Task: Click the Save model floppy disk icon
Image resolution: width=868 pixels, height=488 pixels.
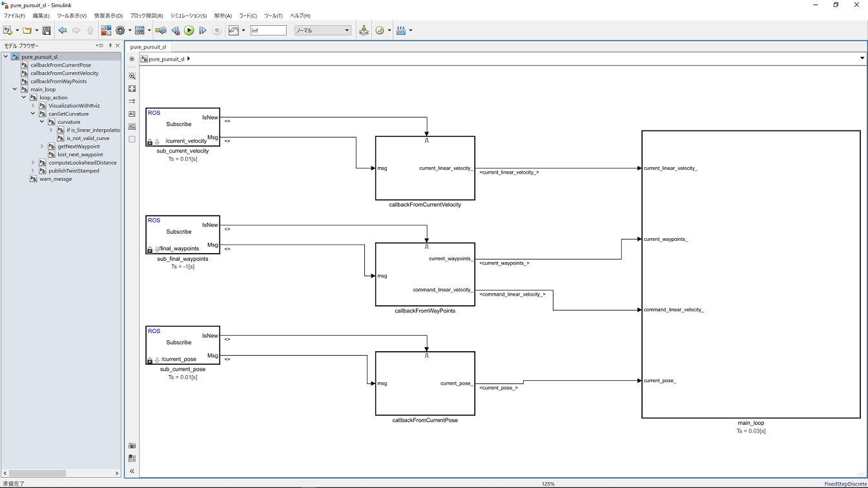Action: click(x=46, y=30)
